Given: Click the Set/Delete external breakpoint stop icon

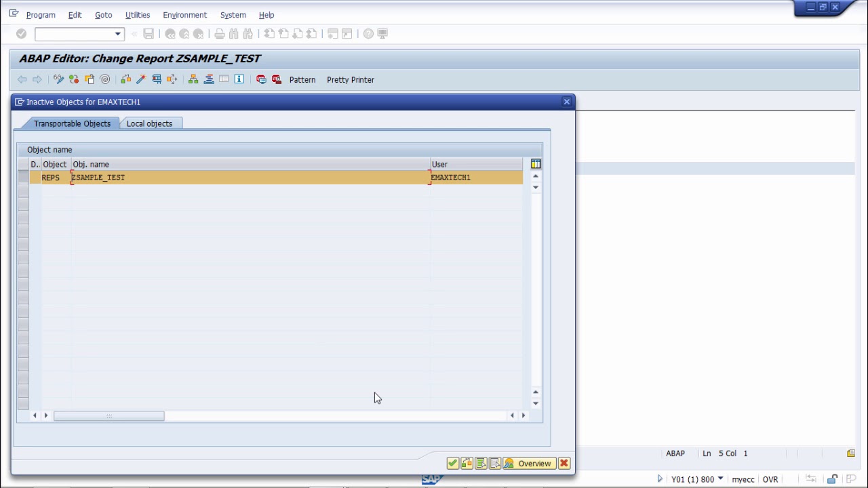Looking at the screenshot, I should tap(277, 79).
